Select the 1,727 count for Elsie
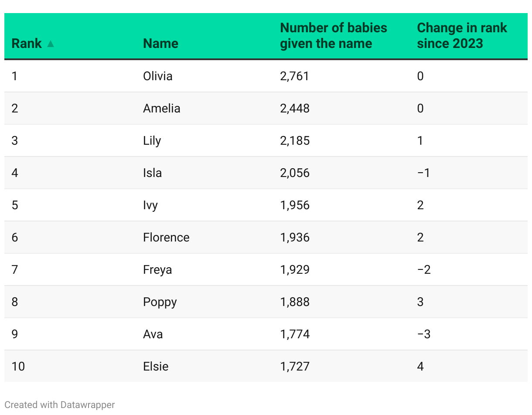This screenshot has height=415, width=532. 294,367
